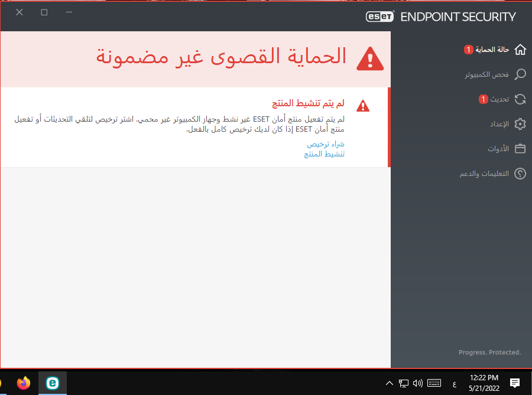Open the الأدوات tools section

(507, 149)
